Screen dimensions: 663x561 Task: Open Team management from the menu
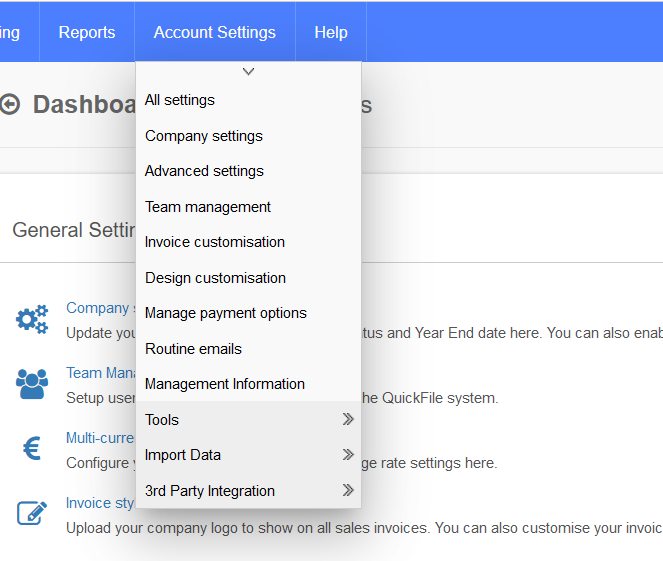[248, 207]
